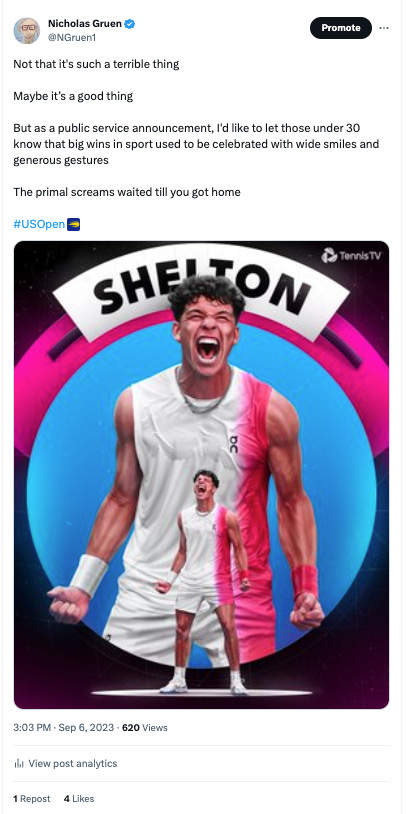Click the @NGruen1 handle
Image resolution: width=406 pixels, height=814 pixels.
[x=72, y=37]
